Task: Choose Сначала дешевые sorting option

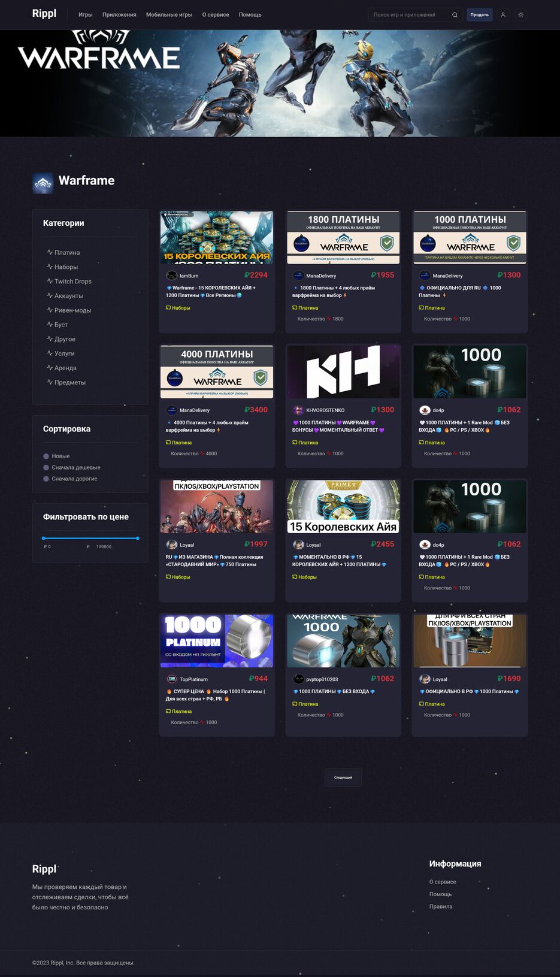Action: click(71, 467)
